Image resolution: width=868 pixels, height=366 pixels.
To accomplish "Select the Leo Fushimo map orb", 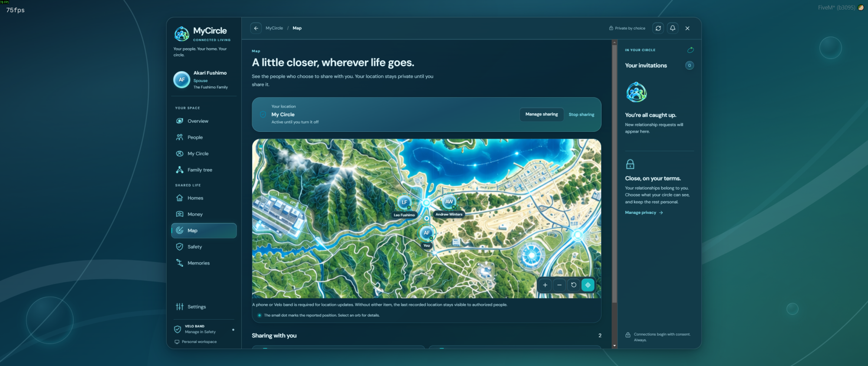I will (x=404, y=202).
